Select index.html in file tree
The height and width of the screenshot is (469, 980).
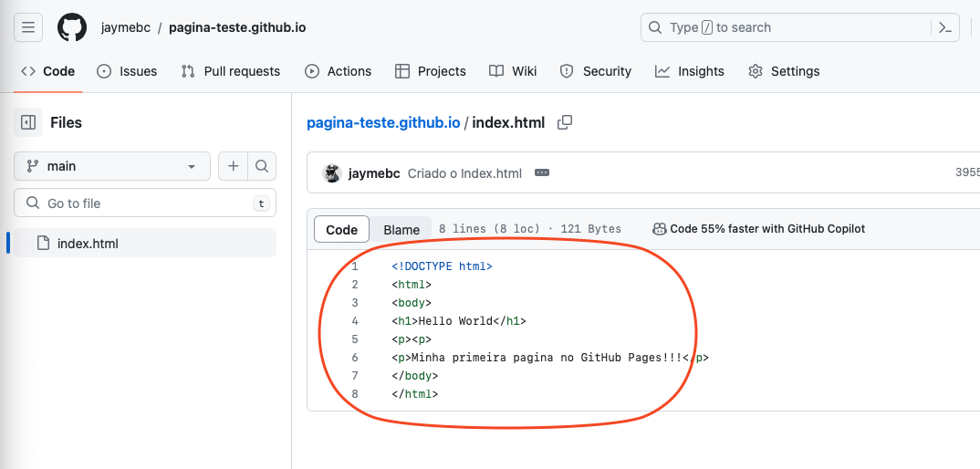[88, 244]
